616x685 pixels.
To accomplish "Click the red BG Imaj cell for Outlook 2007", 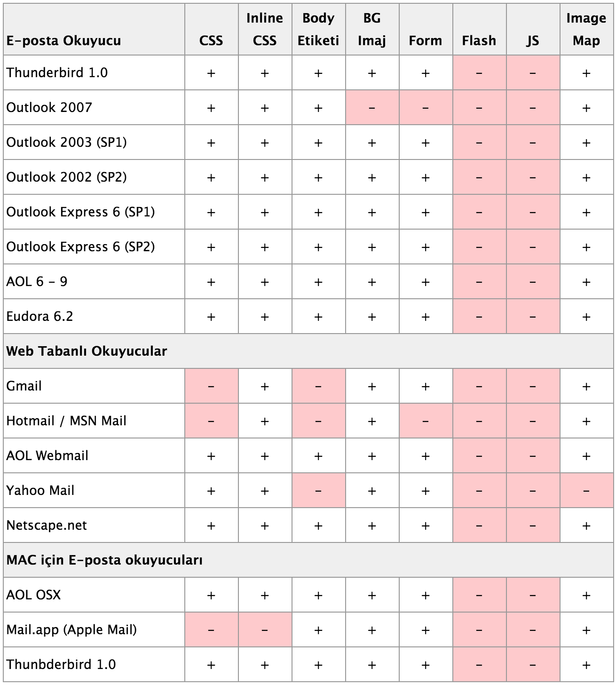I will pyautogui.click(x=372, y=108).
